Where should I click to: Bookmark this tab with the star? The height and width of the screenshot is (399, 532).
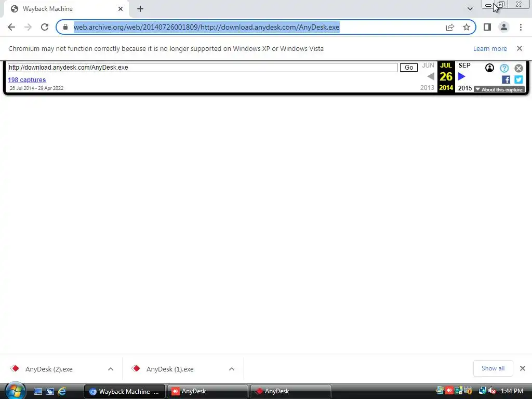(x=467, y=27)
